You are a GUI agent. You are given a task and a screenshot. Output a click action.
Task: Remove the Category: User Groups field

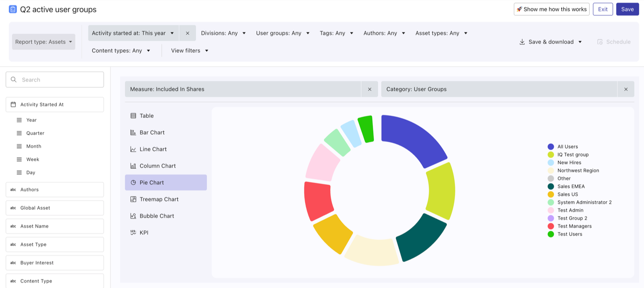coord(626,89)
